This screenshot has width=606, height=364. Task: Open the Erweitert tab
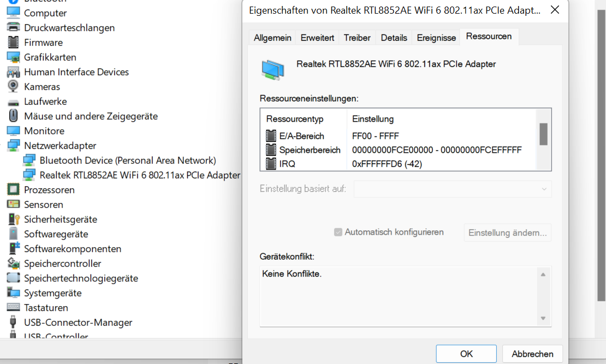pyautogui.click(x=317, y=38)
